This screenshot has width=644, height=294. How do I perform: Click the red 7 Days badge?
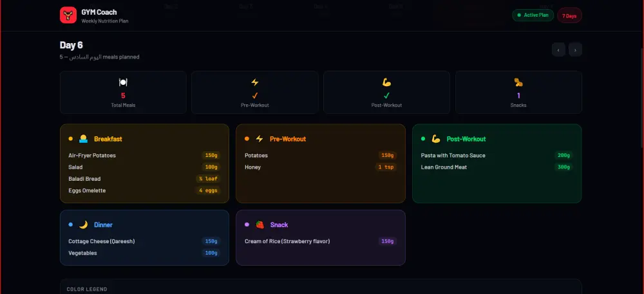click(569, 15)
